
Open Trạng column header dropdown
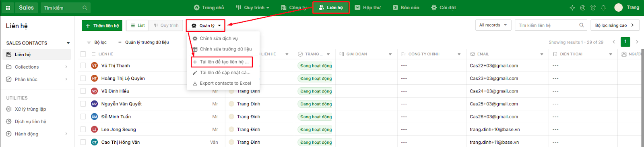click(328, 54)
